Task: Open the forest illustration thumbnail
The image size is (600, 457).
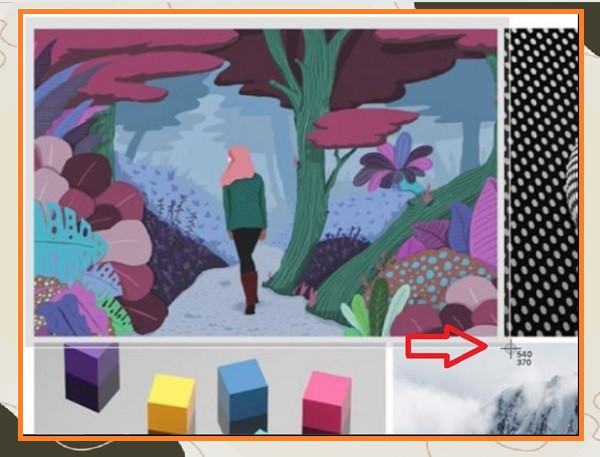Action: point(266,183)
